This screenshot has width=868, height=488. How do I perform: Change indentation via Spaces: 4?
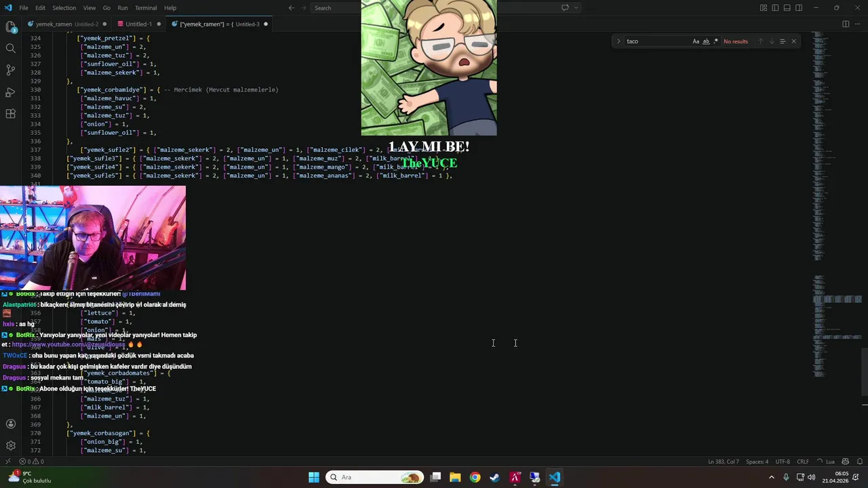click(x=757, y=462)
